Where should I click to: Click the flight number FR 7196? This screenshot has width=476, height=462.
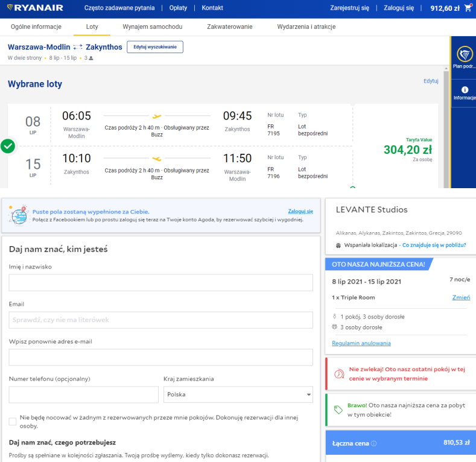click(x=273, y=172)
